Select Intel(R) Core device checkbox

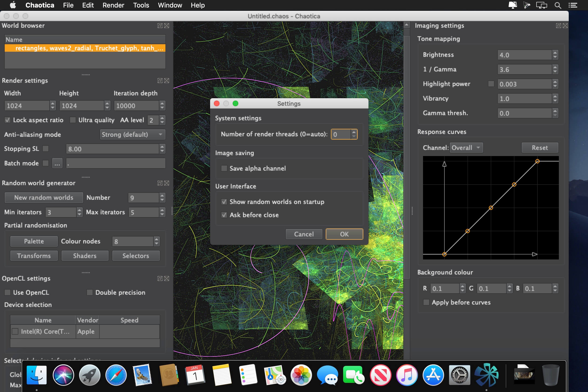[x=15, y=331]
